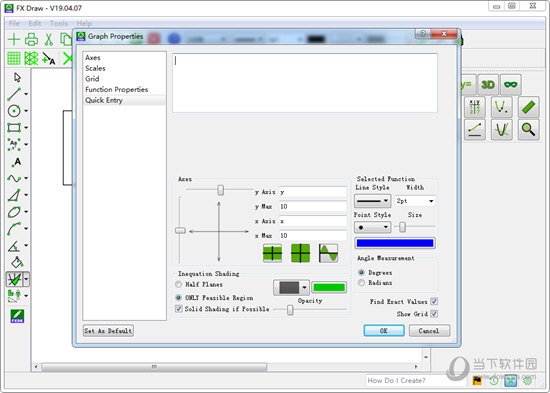The width and height of the screenshot is (550, 393).
Task: Open the Point Style dropdown
Action: point(372,227)
